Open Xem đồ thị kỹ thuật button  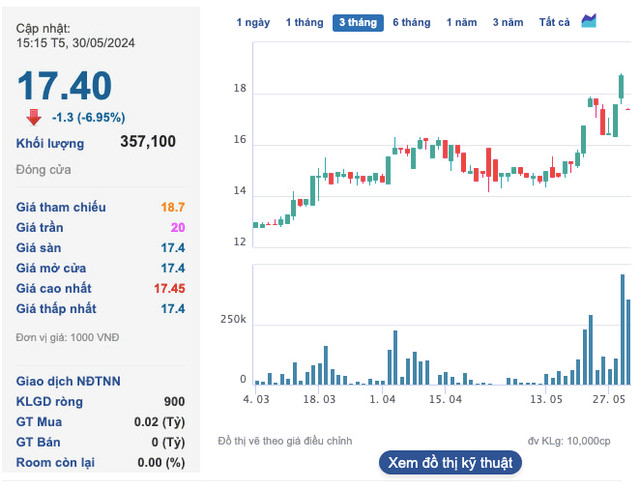[450, 462]
